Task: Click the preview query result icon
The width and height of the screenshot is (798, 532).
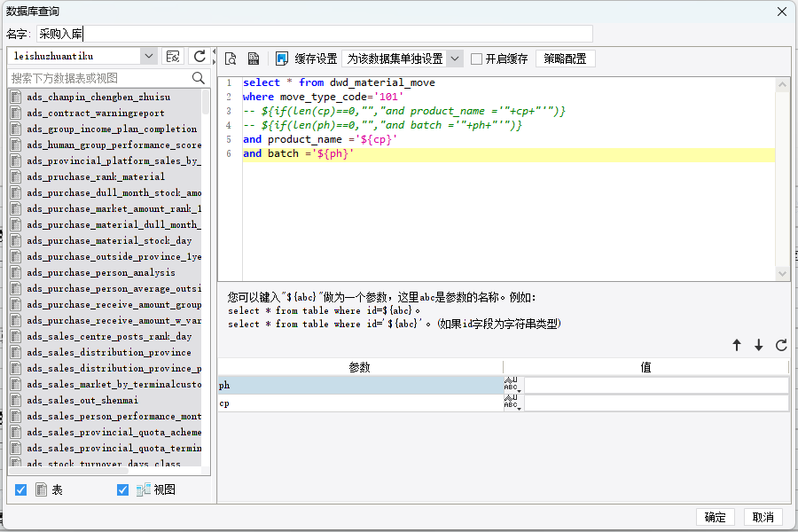Action: click(x=231, y=59)
